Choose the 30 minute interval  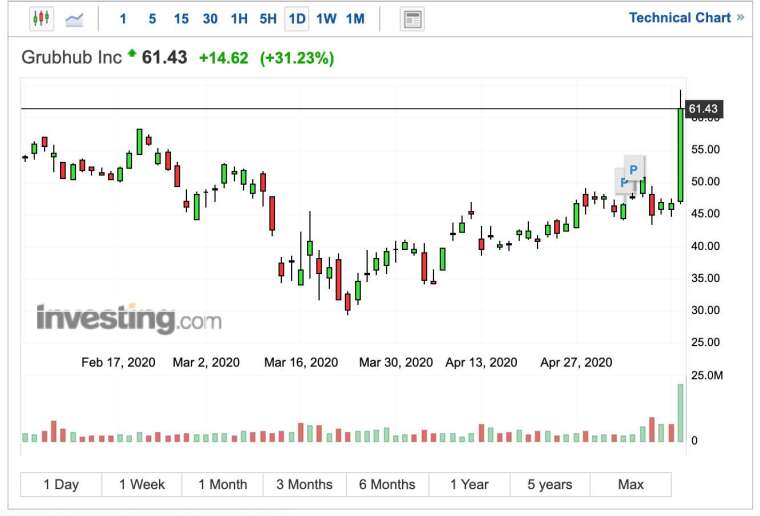210,19
